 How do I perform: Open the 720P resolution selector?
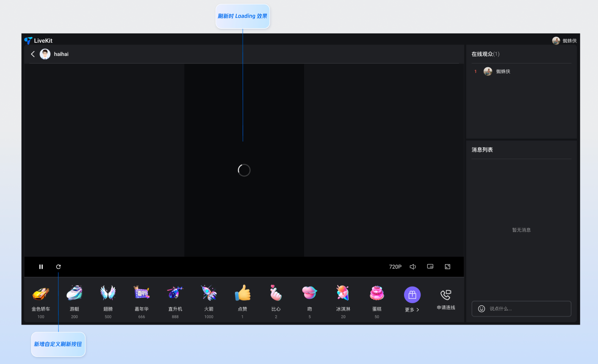pyautogui.click(x=395, y=267)
